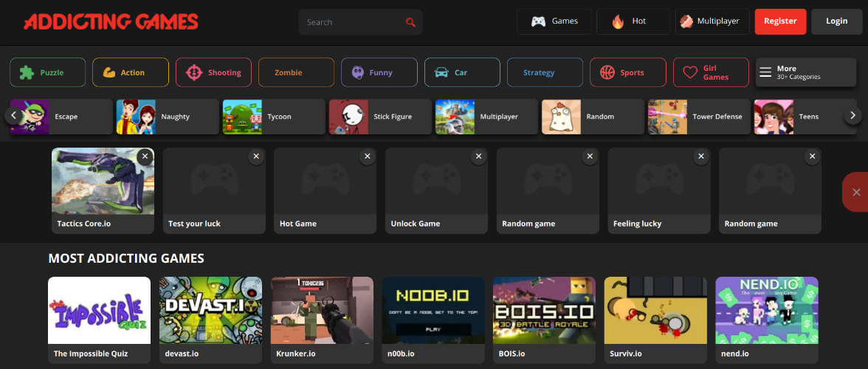Open the Naughty subcategory
The width and height of the screenshot is (868, 369).
[168, 117]
